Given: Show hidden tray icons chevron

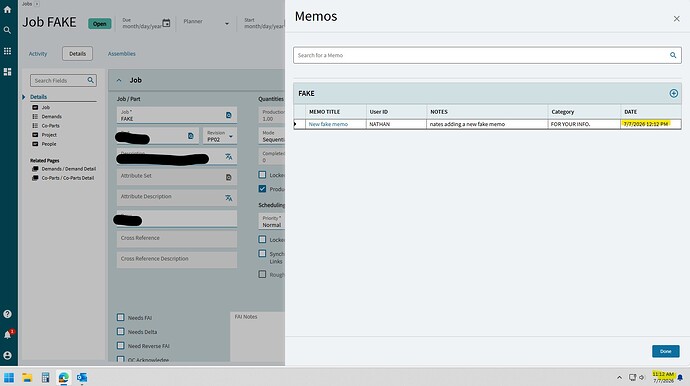Looking at the screenshot, I should click(619, 378).
